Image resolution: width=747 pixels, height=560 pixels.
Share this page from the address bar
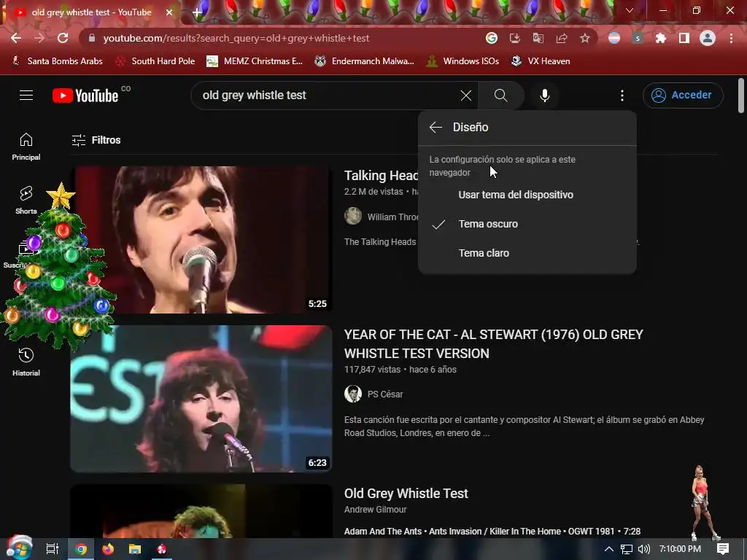(x=562, y=38)
